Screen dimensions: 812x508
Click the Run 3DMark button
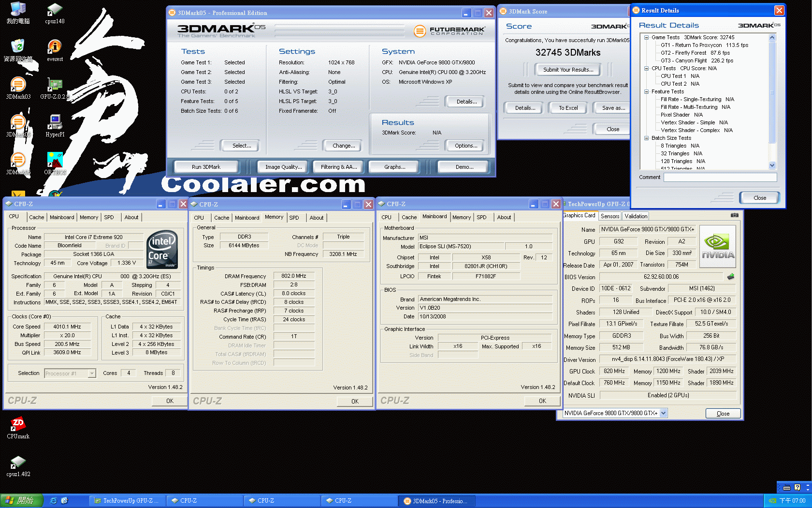point(206,167)
